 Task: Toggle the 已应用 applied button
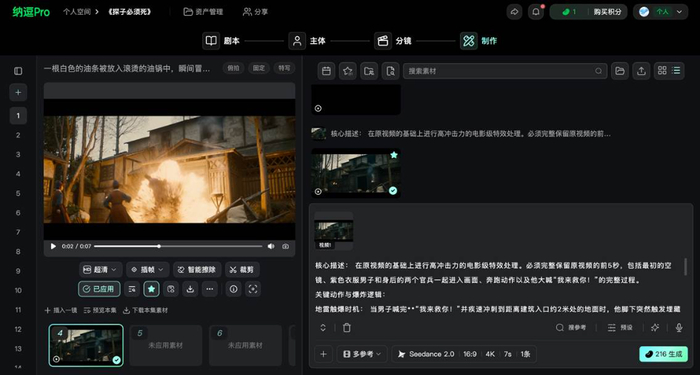pos(99,289)
